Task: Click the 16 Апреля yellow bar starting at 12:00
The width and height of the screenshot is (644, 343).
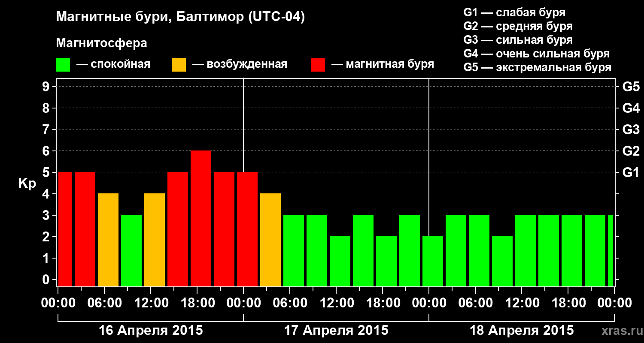Action: click(x=155, y=240)
